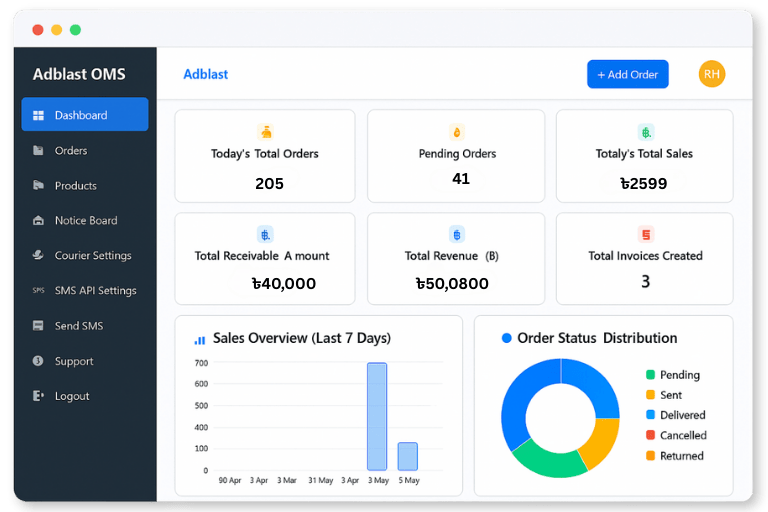Screen dimensions: 768x512
Task: Select Send SMS menu entry
Action: tap(85, 326)
